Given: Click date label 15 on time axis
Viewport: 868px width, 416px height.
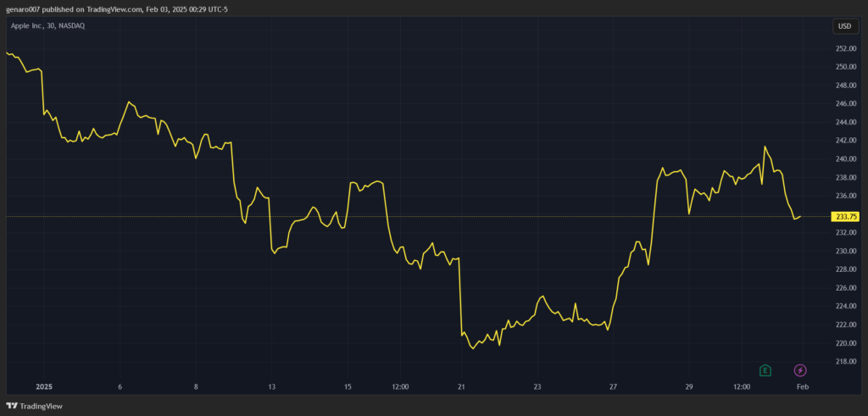Looking at the screenshot, I should pos(348,386).
